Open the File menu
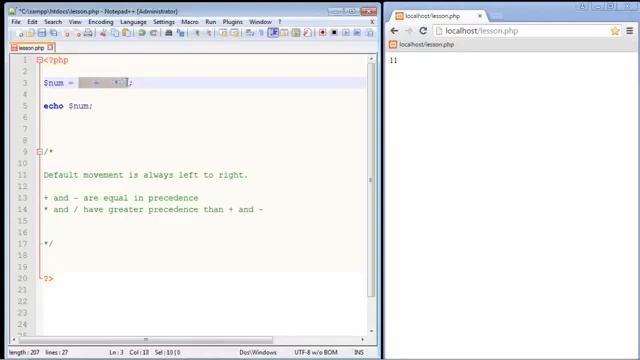Screen dimensions: 640x360 16,22
